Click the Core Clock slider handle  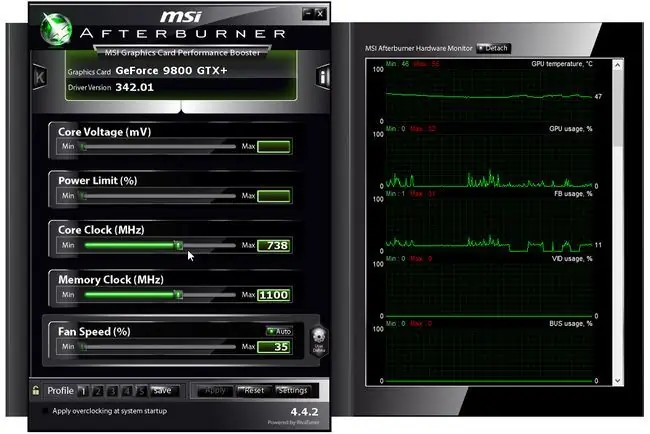(179, 245)
